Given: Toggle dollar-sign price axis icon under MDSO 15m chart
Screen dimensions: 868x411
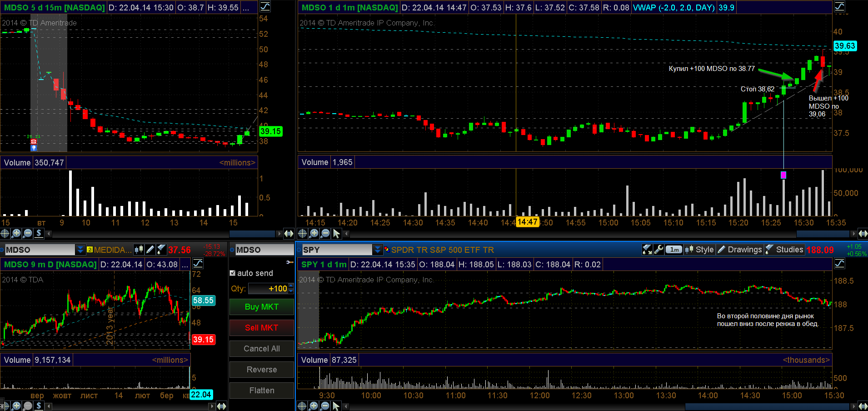Looking at the screenshot, I should click(39, 233).
